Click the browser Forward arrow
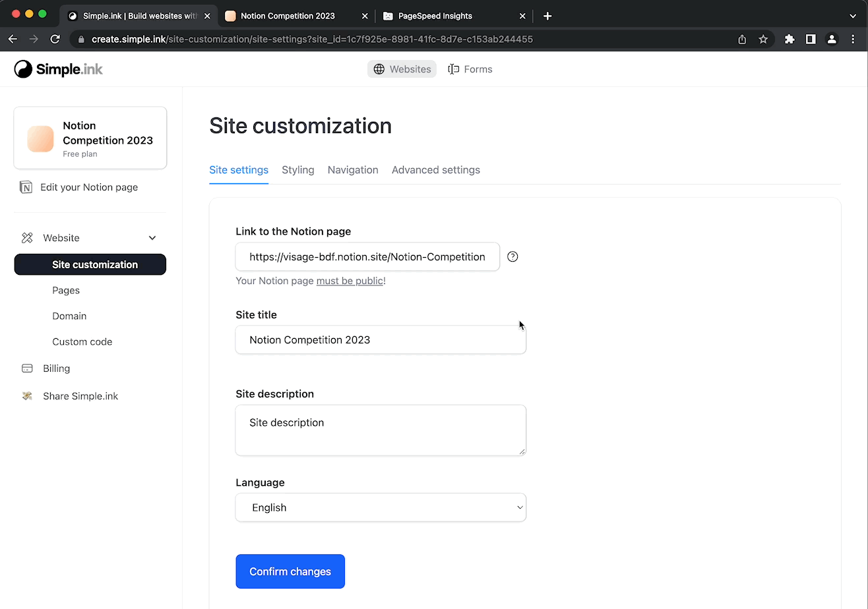Screen dimensions: 868x609 34,39
